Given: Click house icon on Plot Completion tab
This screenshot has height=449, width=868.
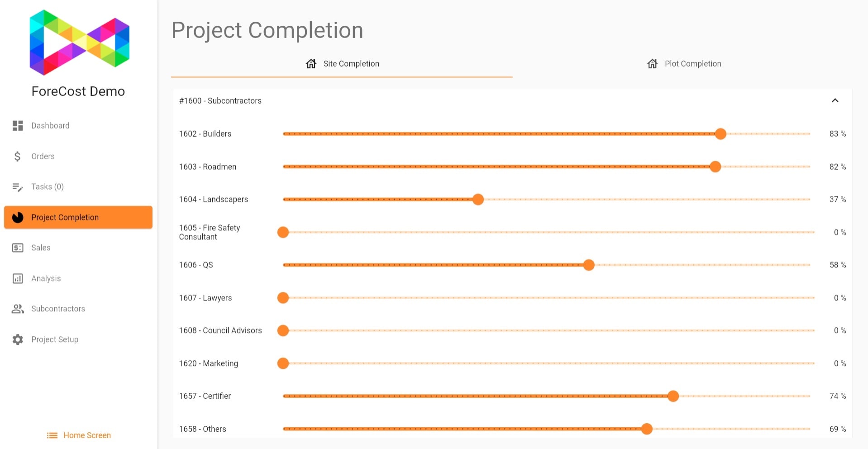Looking at the screenshot, I should 652,64.
